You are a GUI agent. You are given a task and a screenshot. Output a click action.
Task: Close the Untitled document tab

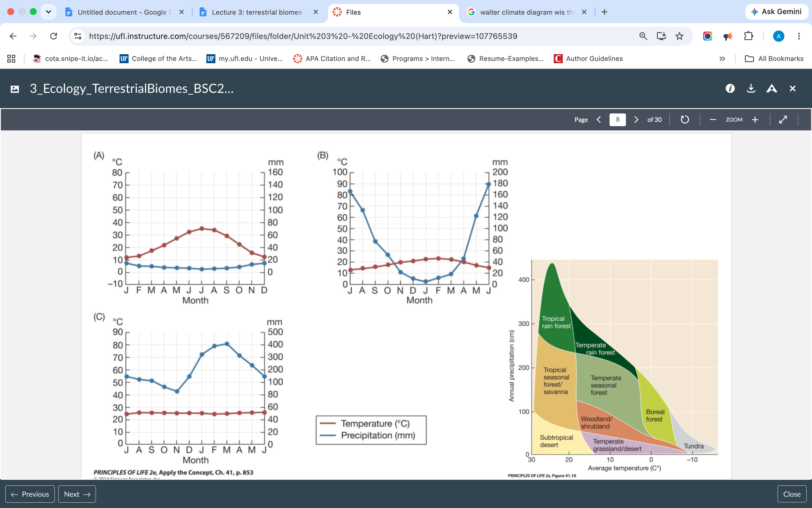[x=182, y=12]
